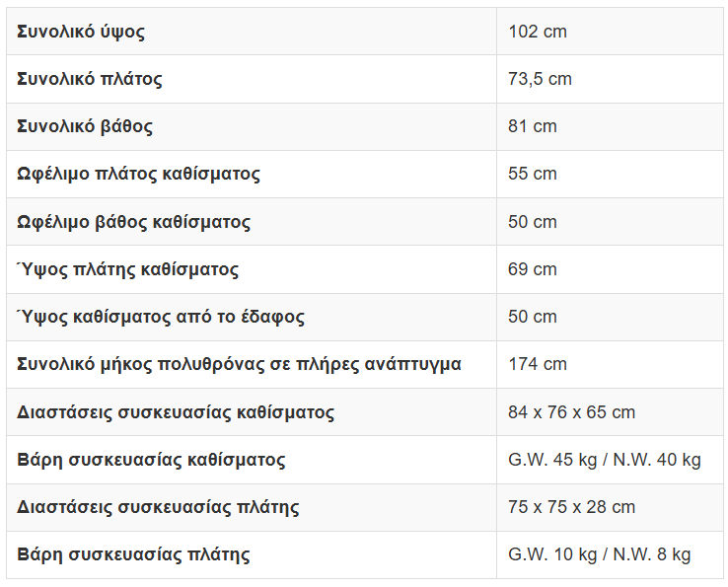
Task: Select the G.W. 10 kg / N.W. 8 kg value
Action: click(x=600, y=554)
